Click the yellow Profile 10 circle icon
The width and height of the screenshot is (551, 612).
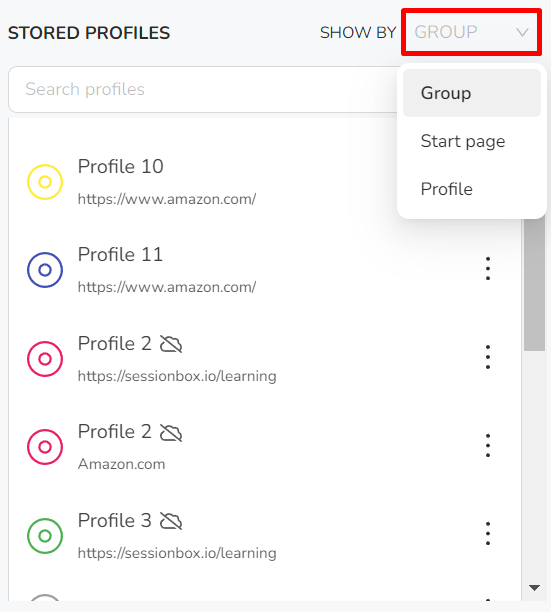pyautogui.click(x=45, y=182)
